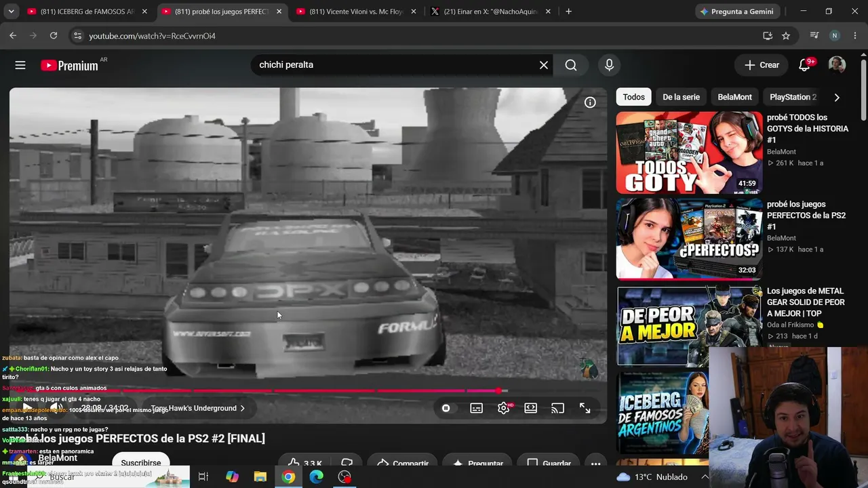
Task: Open weather widget '13°C Nublado'
Action: click(652, 477)
